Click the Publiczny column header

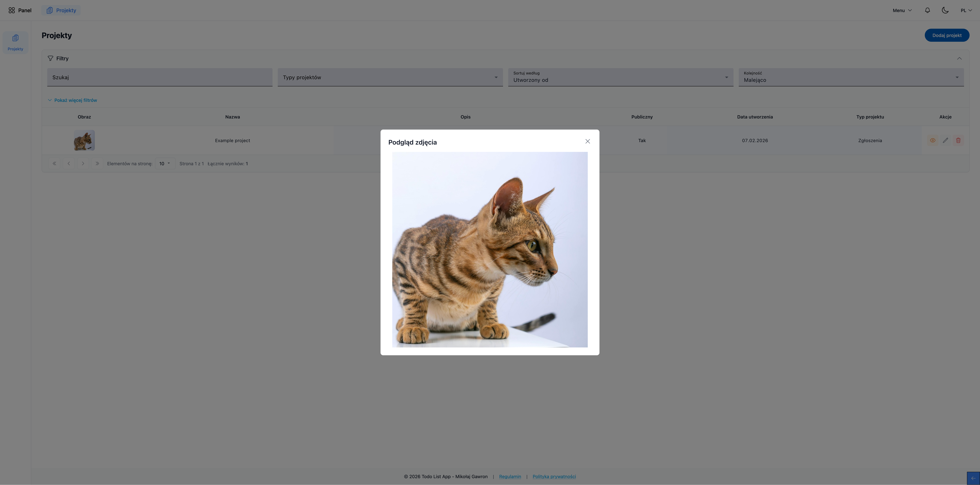point(642,117)
